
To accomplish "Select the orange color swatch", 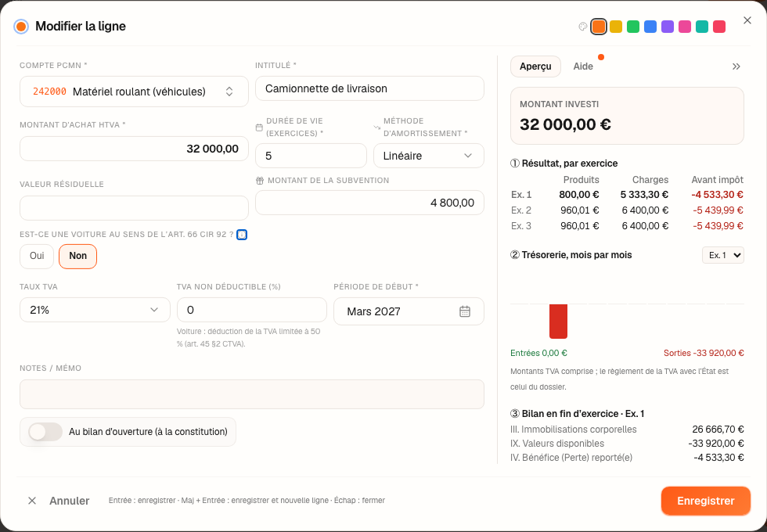I will point(599,27).
